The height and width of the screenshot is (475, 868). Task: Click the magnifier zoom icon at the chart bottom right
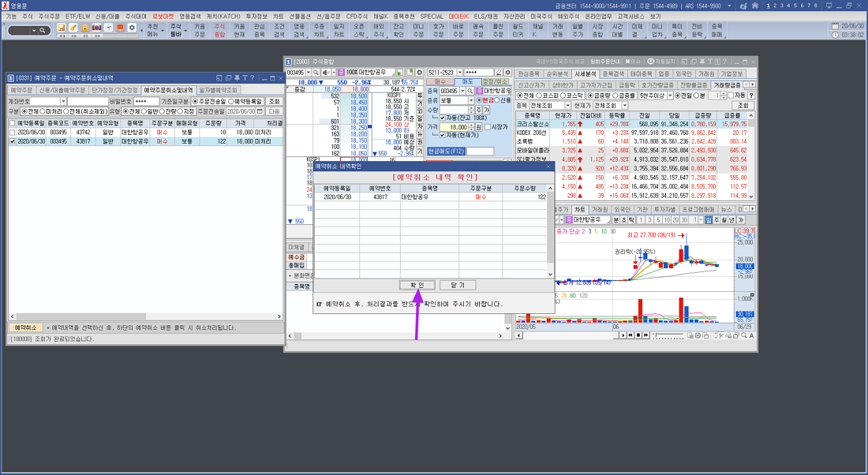click(x=745, y=335)
